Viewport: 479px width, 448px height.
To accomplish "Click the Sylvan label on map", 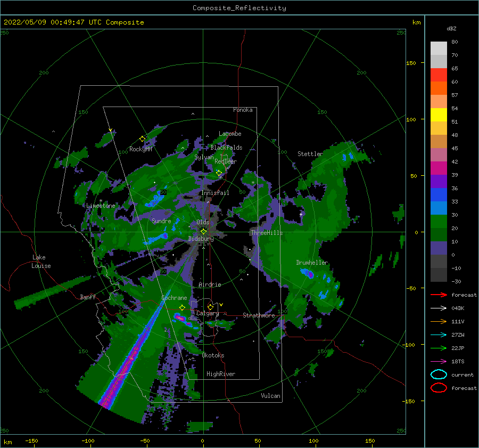I will coord(204,157).
